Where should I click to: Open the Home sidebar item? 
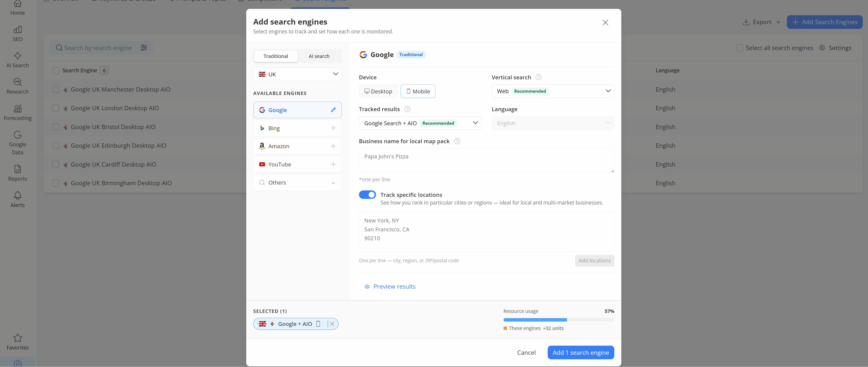pyautogui.click(x=18, y=8)
